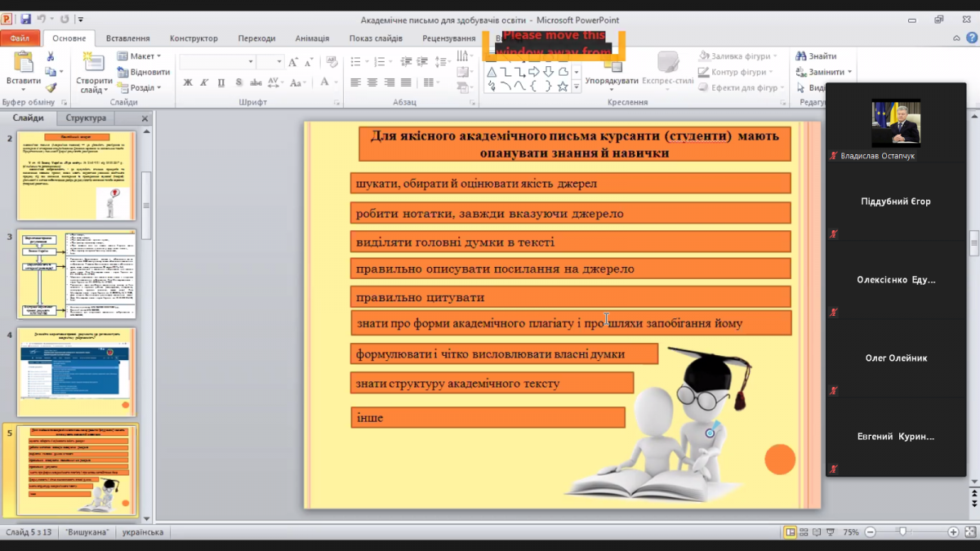Click the zoom slider in status bar
Screen dimensions: 980x551
[x=902, y=532]
